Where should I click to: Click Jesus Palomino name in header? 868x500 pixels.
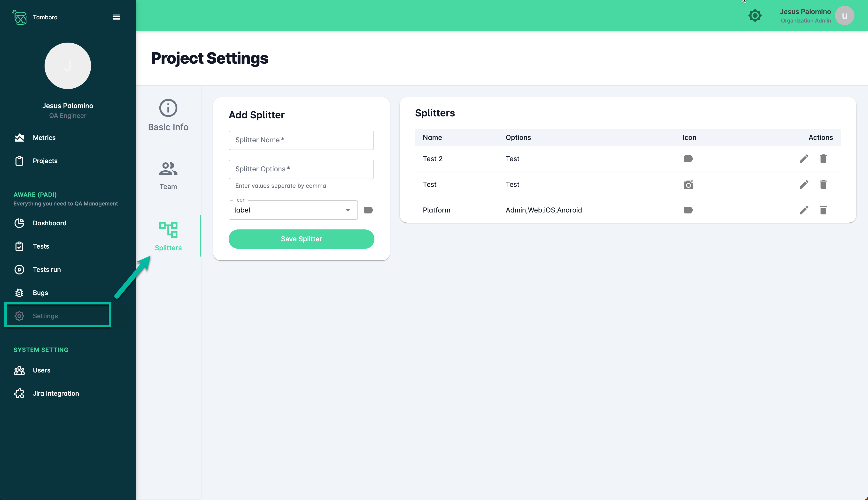[x=805, y=12]
